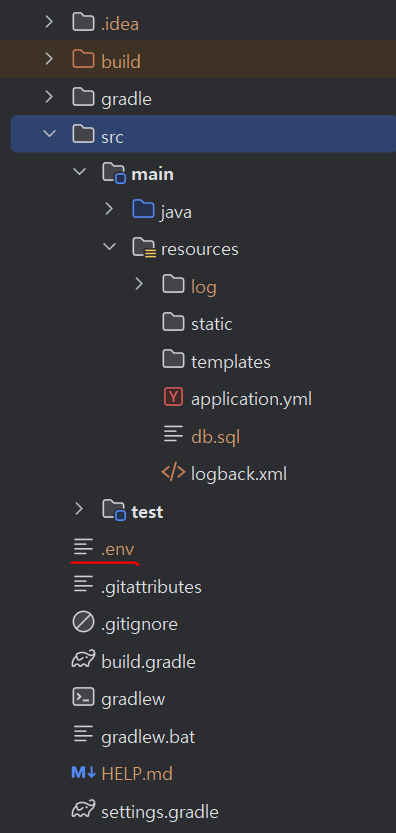Select the .idea folder name
Viewport: 396px width, 833px height.
click(120, 24)
